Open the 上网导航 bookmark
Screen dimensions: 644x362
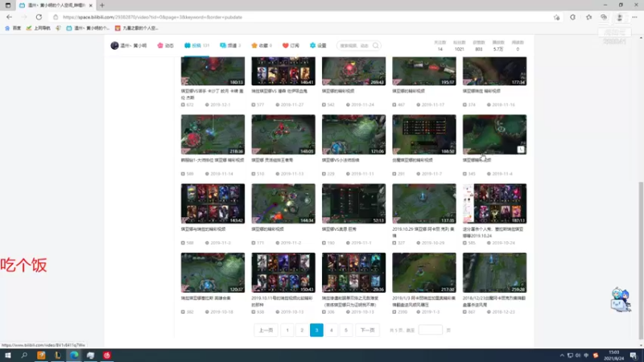[x=38, y=28]
